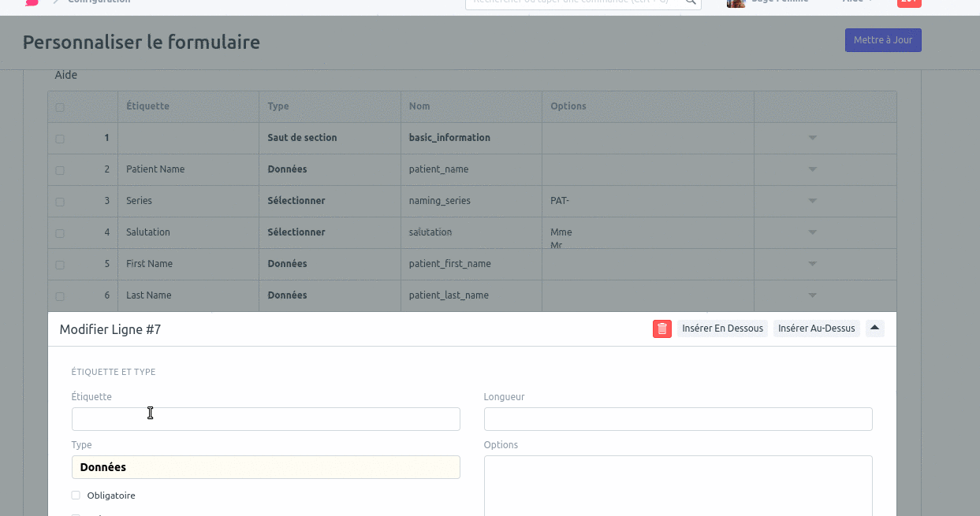Click the red notification counter badge
Image resolution: width=980 pixels, height=516 pixels.
(x=909, y=2)
